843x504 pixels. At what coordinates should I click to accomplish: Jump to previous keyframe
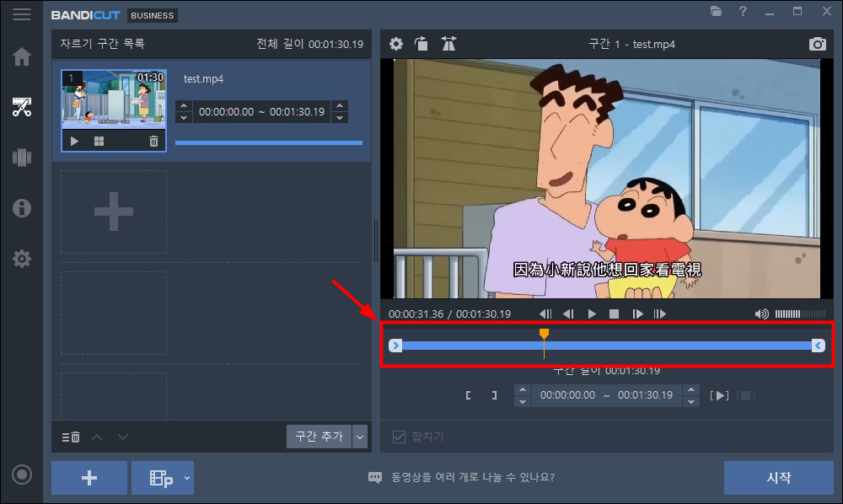(x=545, y=314)
